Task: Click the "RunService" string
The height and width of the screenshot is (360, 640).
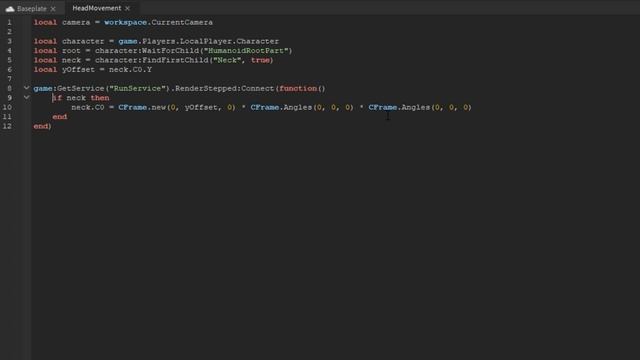Action: (x=137, y=88)
